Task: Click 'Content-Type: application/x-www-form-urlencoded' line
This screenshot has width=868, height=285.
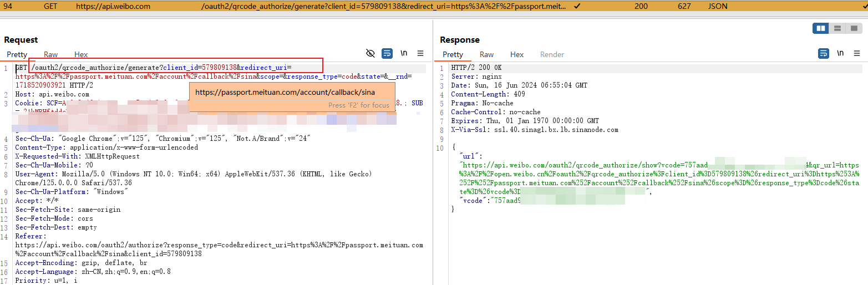Action: coord(106,147)
